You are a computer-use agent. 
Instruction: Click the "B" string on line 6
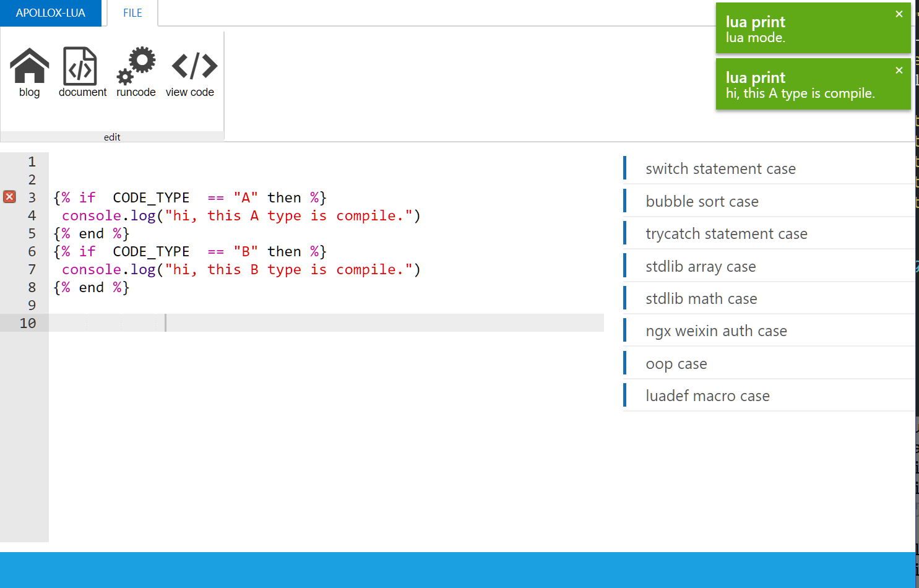click(x=246, y=251)
